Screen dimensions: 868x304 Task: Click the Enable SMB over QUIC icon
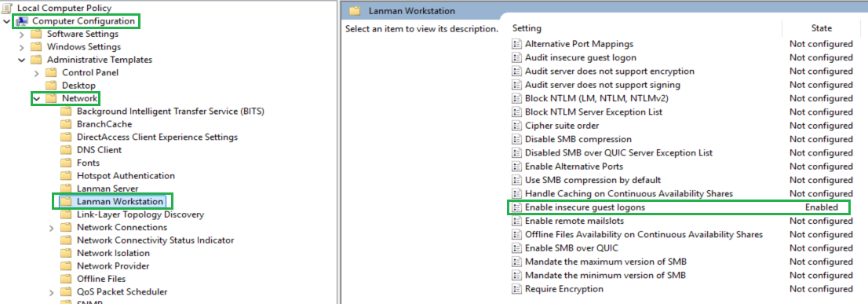(516, 248)
